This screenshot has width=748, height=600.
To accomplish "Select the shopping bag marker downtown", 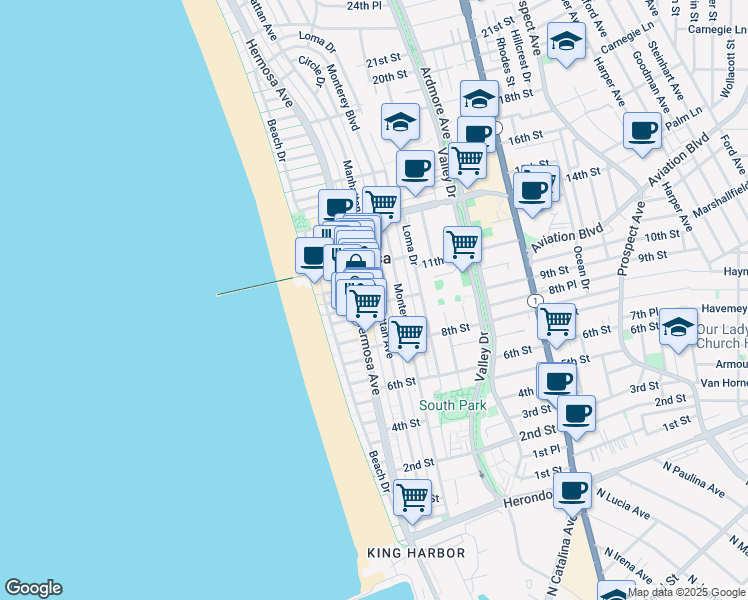I will 355,262.
